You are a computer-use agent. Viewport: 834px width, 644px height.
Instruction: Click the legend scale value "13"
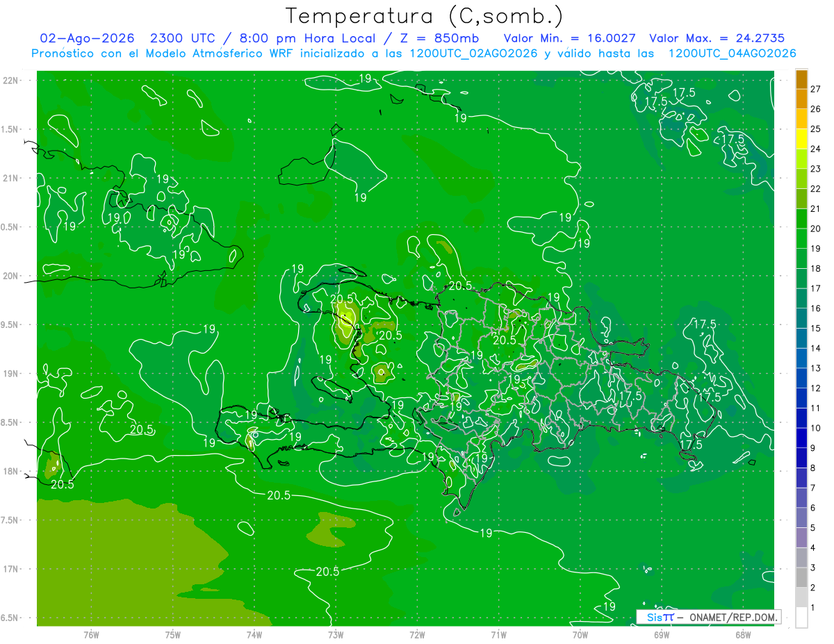tap(815, 368)
